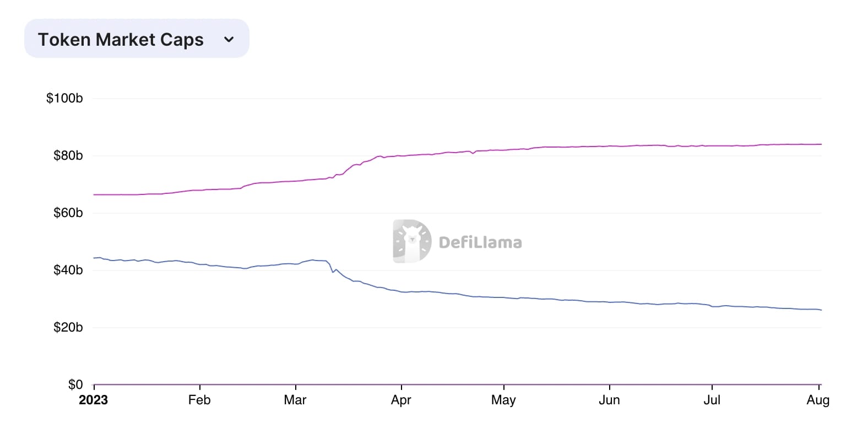Click the May marker on the x-axis
This screenshot has width=868, height=423.
503,400
